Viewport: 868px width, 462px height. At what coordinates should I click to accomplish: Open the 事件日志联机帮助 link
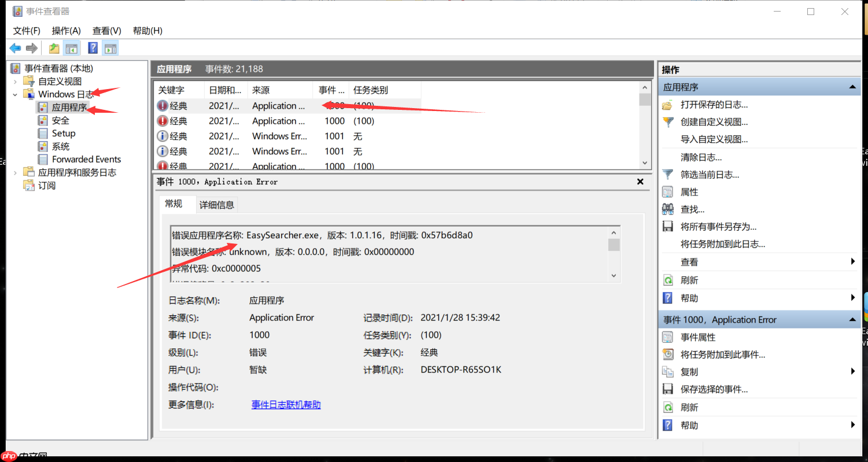[x=286, y=405]
